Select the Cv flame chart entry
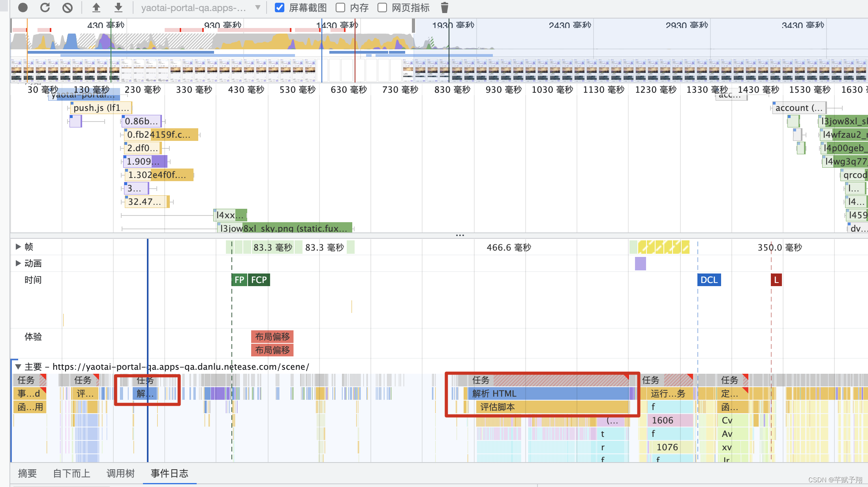Image resolution: width=868 pixels, height=487 pixels. point(733,420)
